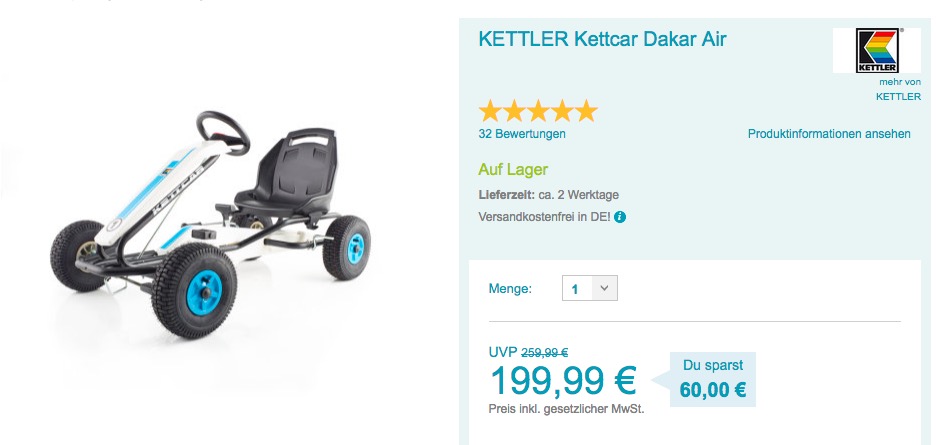This screenshot has width=936, height=445.
Task: Click Produktinformationen ansehen link
Action: [829, 134]
